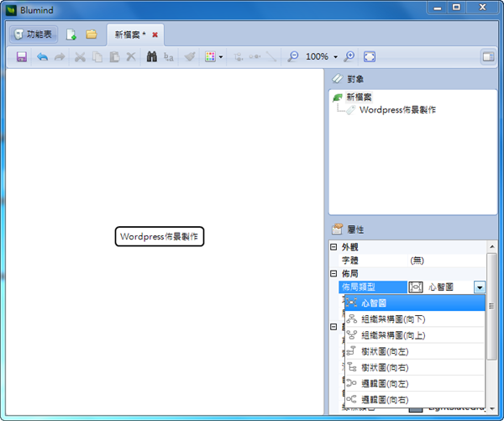
Task: Add a sub topic with the toolbar icon
Action: [239, 57]
